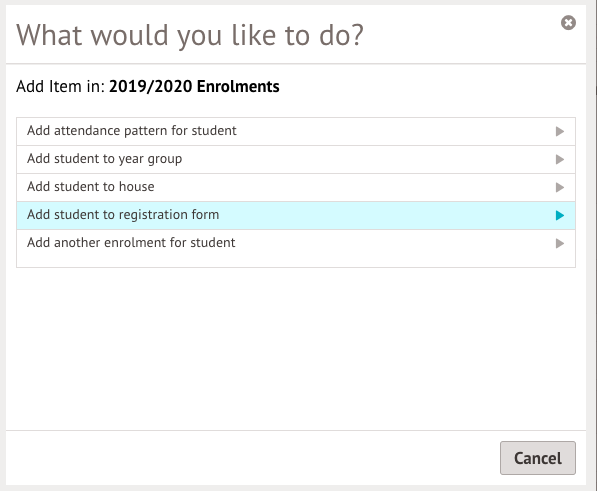Click the Add Item in label
This screenshot has height=491, width=597.
tap(60, 86)
